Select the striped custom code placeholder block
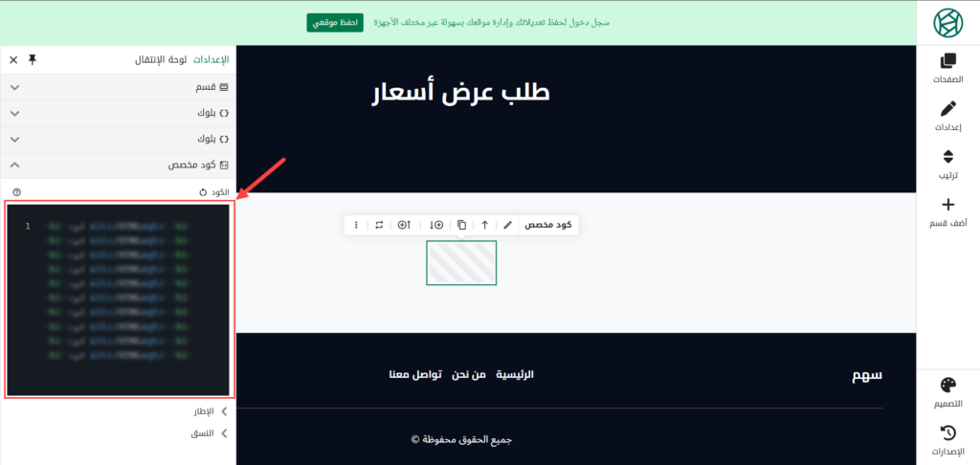 [461, 262]
